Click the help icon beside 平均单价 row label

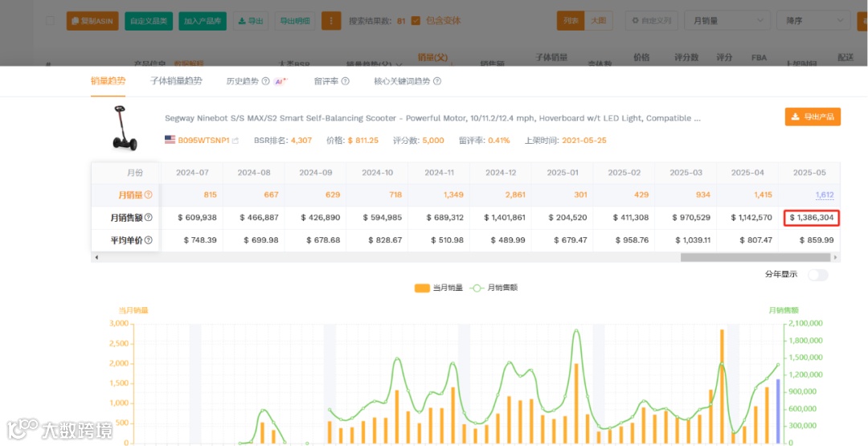pos(149,240)
